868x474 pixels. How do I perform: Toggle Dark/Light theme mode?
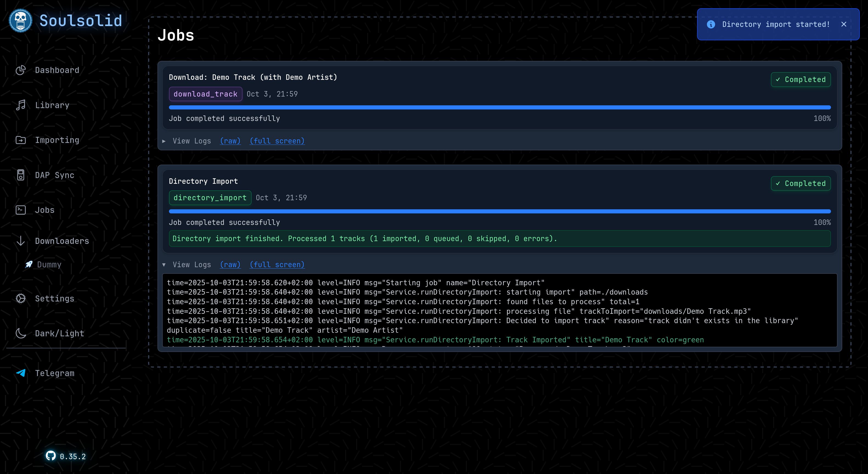pyautogui.click(x=59, y=334)
